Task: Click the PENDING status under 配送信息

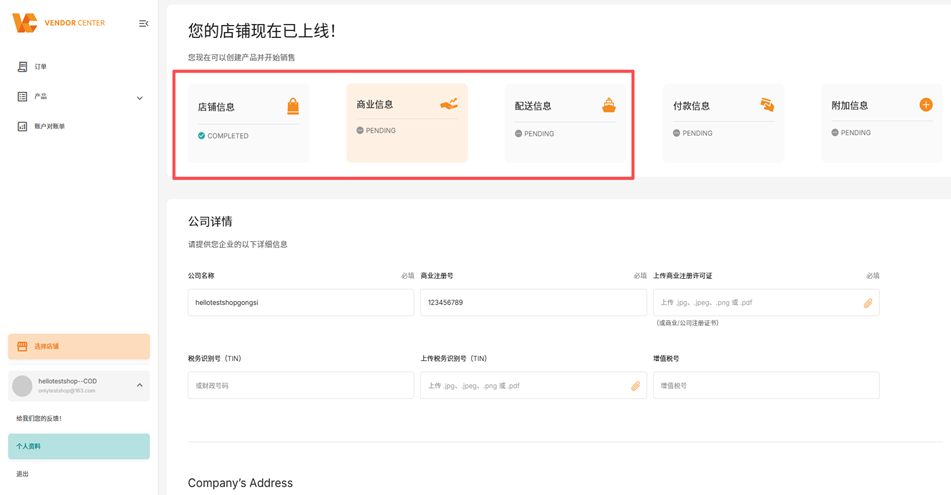Action: coord(534,133)
